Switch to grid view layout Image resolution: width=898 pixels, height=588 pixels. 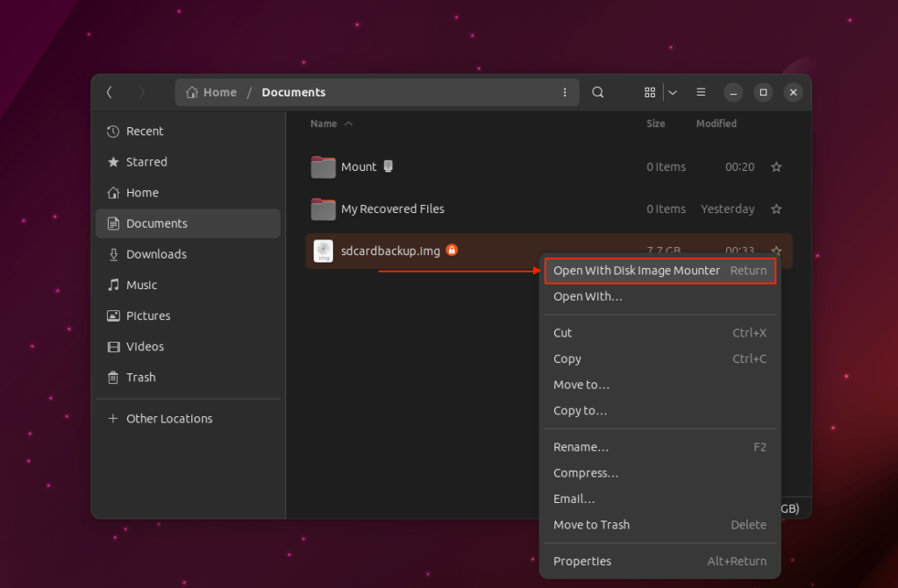pyautogui.click(x=650, y=92)
